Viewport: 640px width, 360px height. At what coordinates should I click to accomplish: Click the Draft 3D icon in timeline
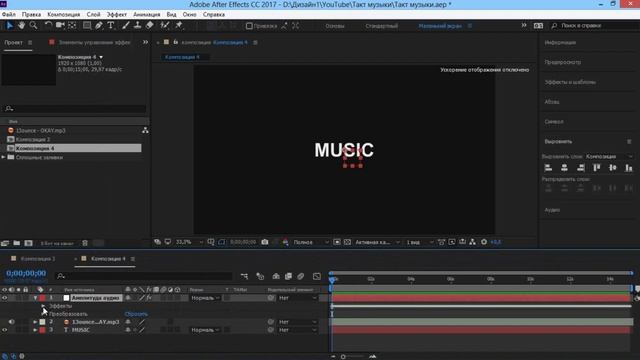coord(260,276)
